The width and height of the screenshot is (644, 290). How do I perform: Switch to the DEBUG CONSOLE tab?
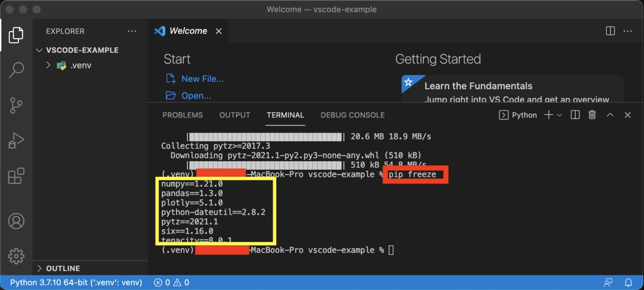pyautogui.click(x=352, y=115)
